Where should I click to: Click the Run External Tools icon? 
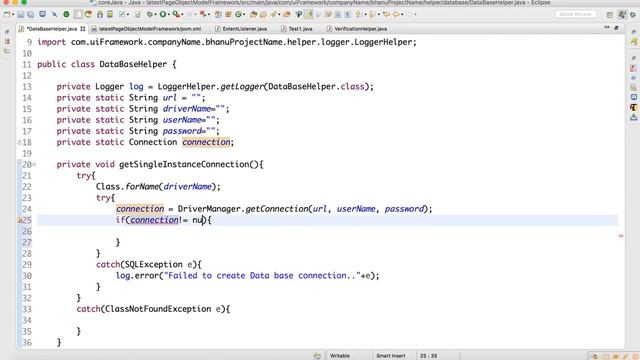click(x=176, y=14)
